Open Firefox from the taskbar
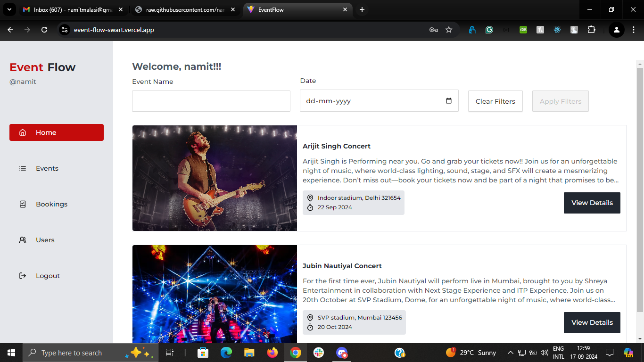 [272, 353]
